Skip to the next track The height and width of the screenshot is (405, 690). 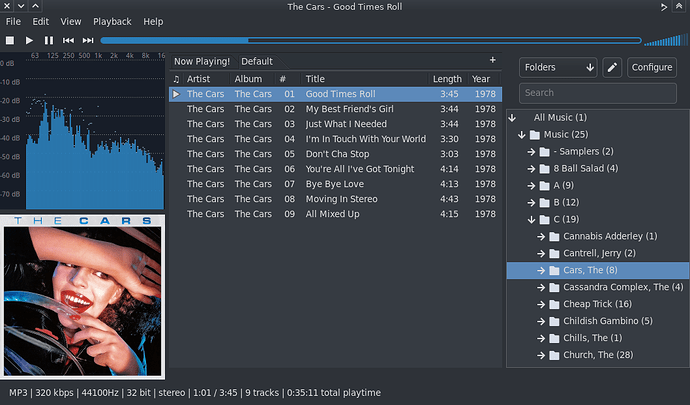point(88,40)
